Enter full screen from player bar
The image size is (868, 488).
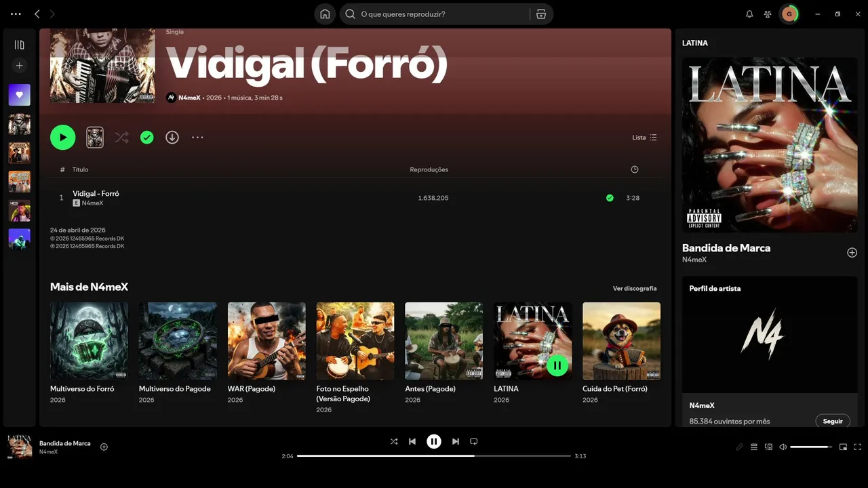pyautogui.click(x=857, y=447)
